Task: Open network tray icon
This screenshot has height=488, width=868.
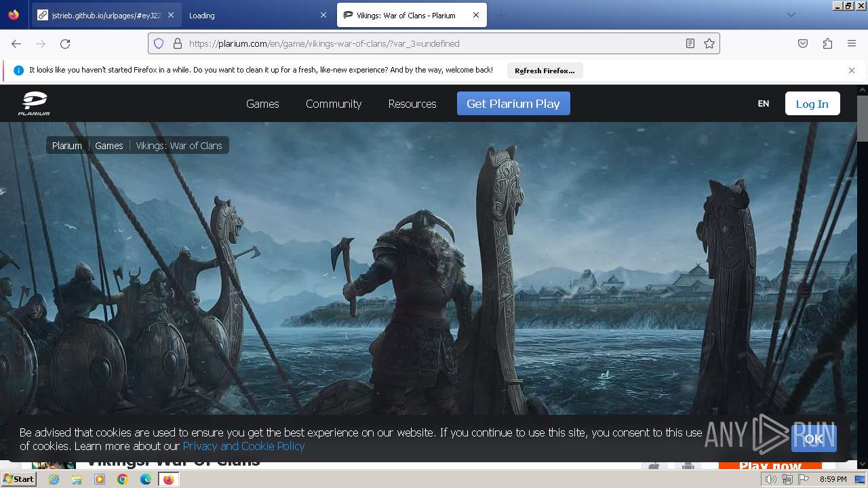Action: [x=787, y=479]
